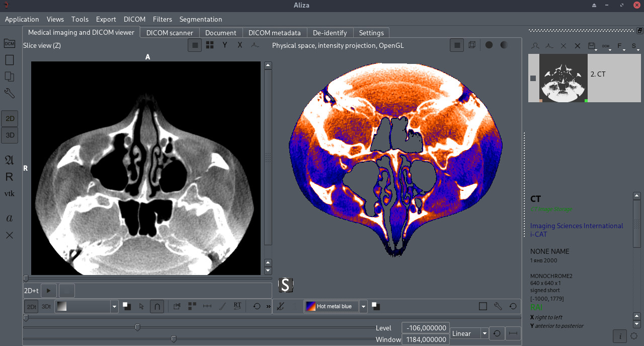Click the 3D cube icon in OpenGL view header
Viewport: 644px width, 346px height.
[x=472, y=45]
